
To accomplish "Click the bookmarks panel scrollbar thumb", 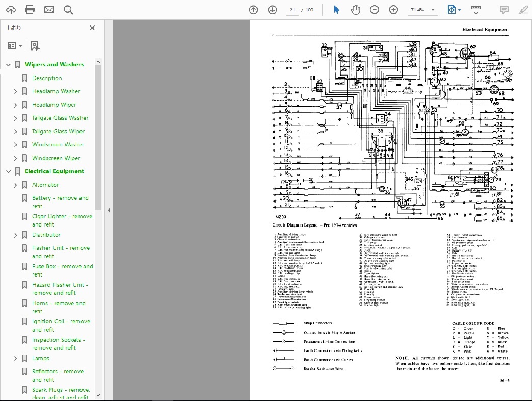I will click(98, 138).
